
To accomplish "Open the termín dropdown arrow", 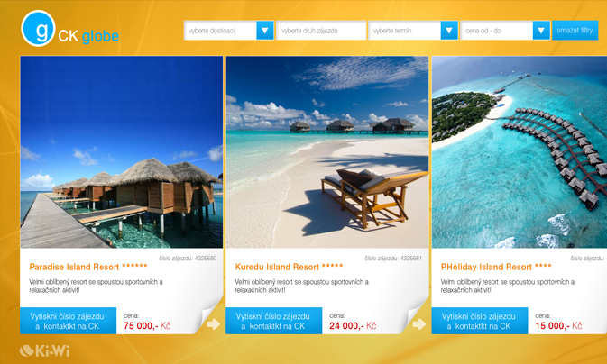I will [449, 30].
